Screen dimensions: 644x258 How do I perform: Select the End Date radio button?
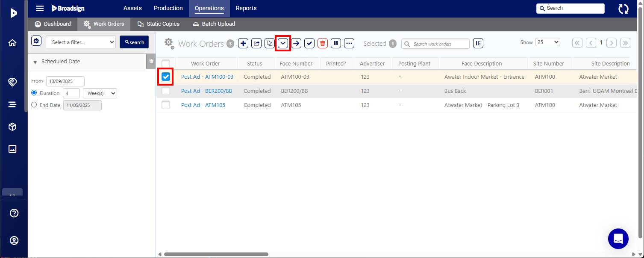coord(34,105)
